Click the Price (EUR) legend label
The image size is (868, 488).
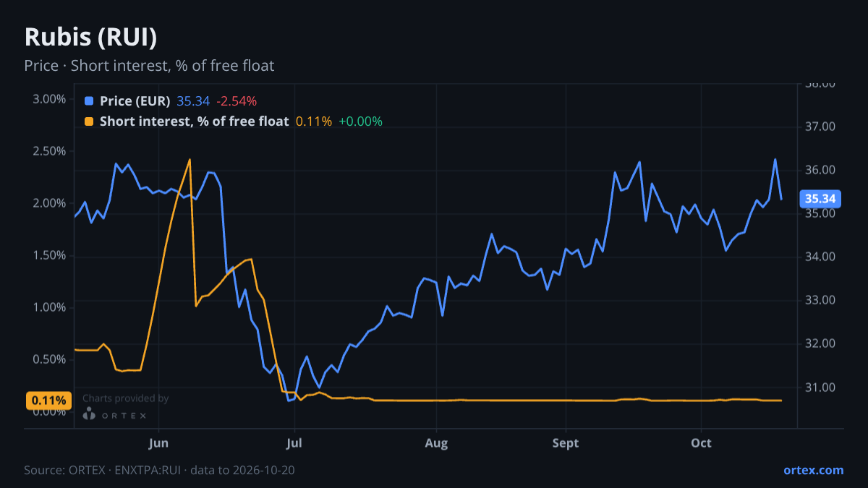(135, 101)
